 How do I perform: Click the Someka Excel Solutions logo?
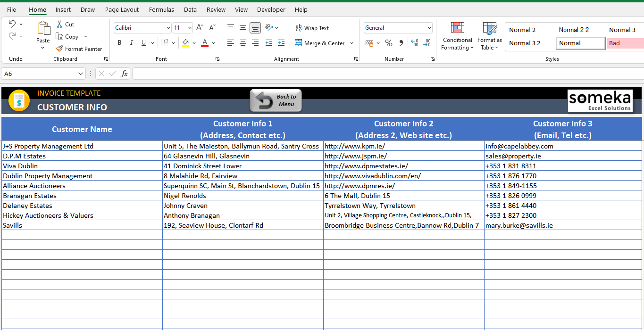pos(600,101)
